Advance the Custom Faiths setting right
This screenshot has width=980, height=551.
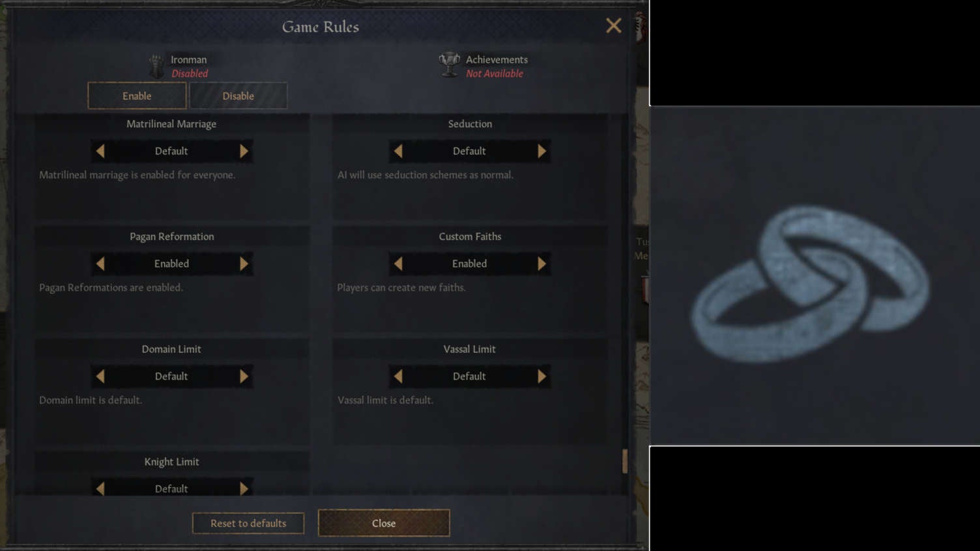pyautogui.click(x=541, y=263)
